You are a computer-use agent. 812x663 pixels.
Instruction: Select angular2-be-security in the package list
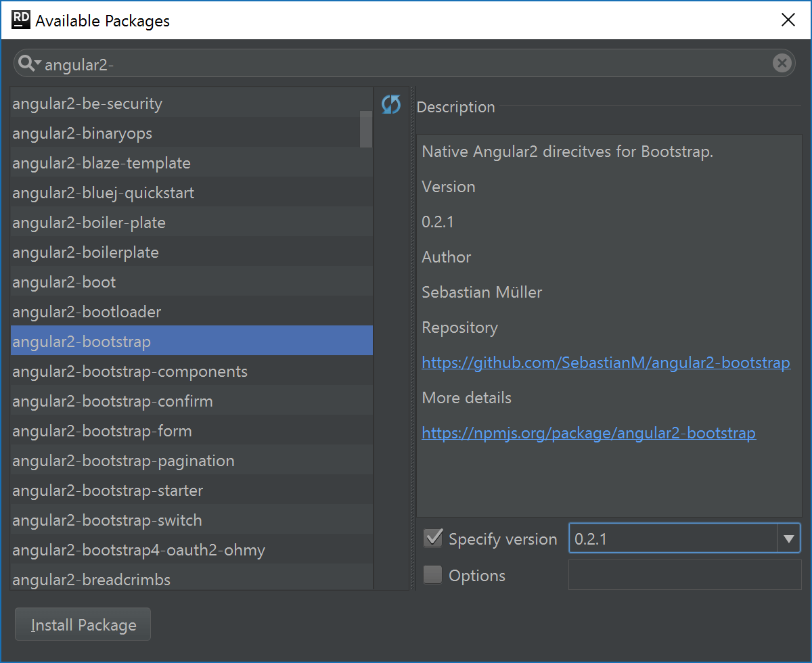pos(191,104)
